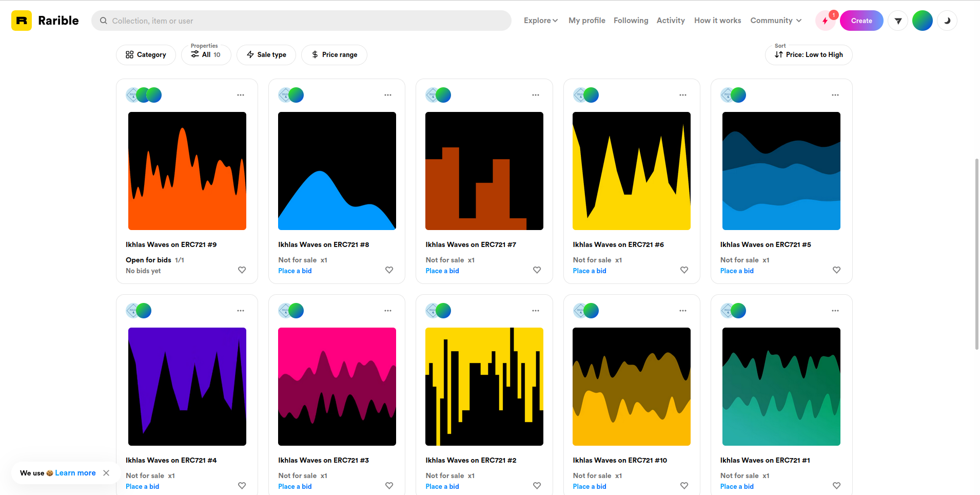Click the wallet triangle icon in header

(x=898, y=21)
